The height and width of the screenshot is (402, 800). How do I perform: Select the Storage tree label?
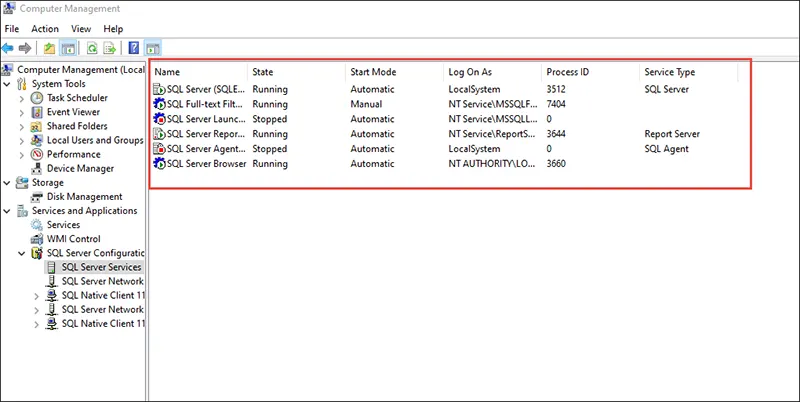point(47,183)
